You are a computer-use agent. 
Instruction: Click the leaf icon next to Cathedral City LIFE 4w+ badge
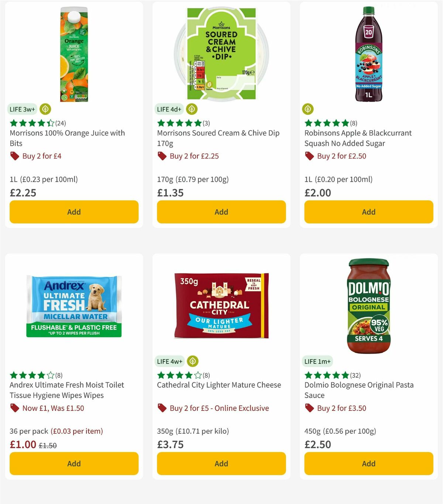[192, 361]
